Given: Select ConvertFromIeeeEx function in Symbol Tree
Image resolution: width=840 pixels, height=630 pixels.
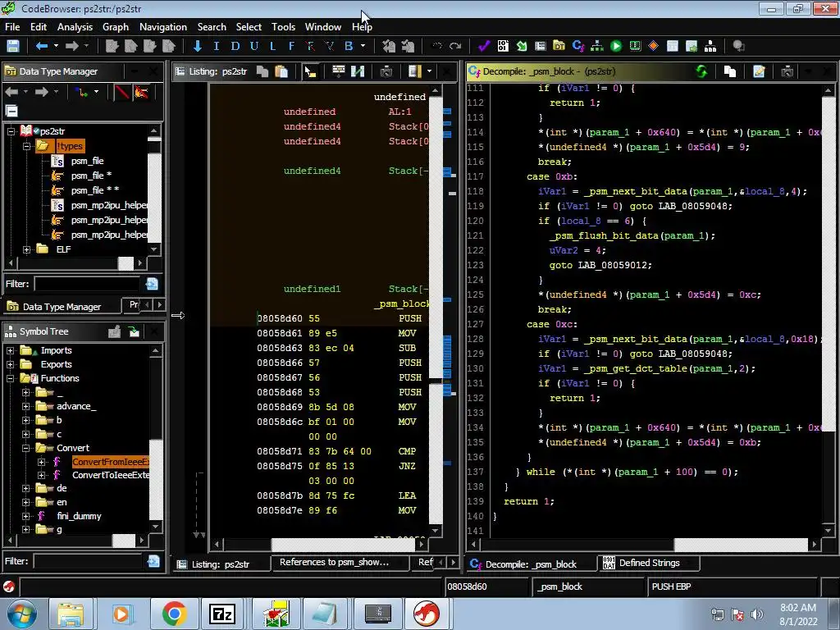Looking at the screenshot, I should click(111, 462).
